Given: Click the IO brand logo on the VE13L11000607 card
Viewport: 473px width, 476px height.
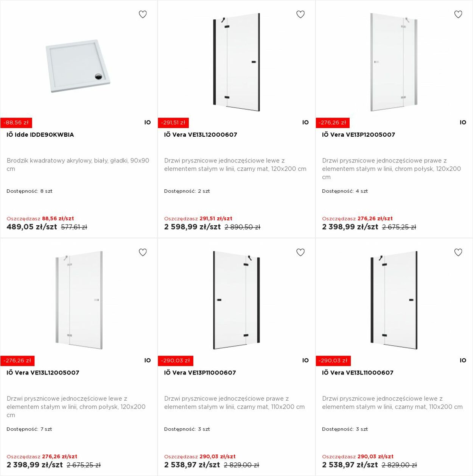Looking at the screenshot, I should pos(463,361).
